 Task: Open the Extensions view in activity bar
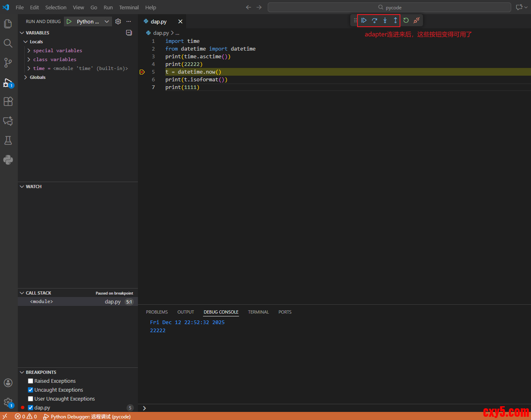[8, 102]
